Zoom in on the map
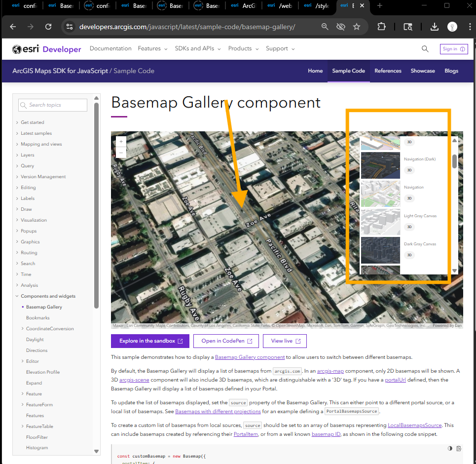 [121, 141]
